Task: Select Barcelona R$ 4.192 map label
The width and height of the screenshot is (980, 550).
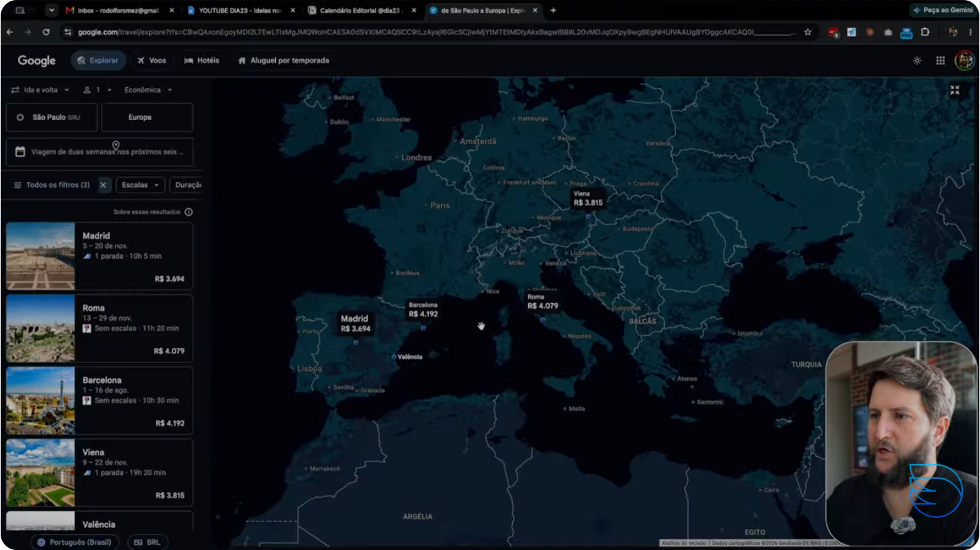Action: (423, 309)
